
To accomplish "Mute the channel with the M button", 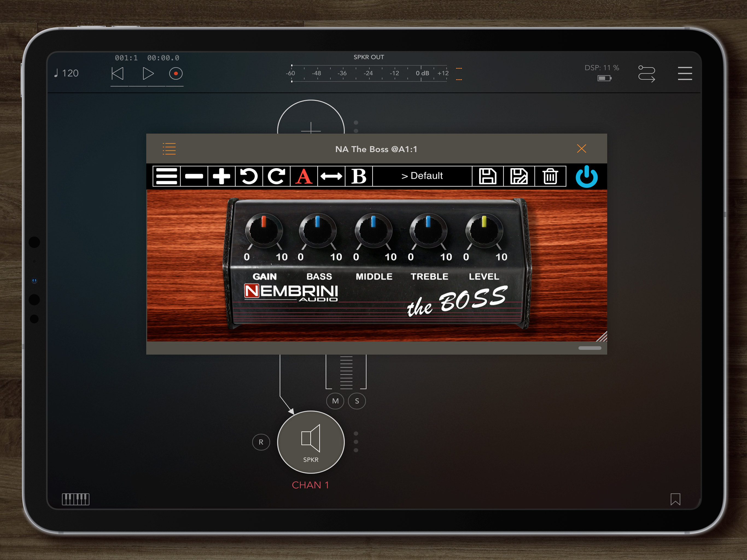I will pyautogui.click(x=335, y=401).
